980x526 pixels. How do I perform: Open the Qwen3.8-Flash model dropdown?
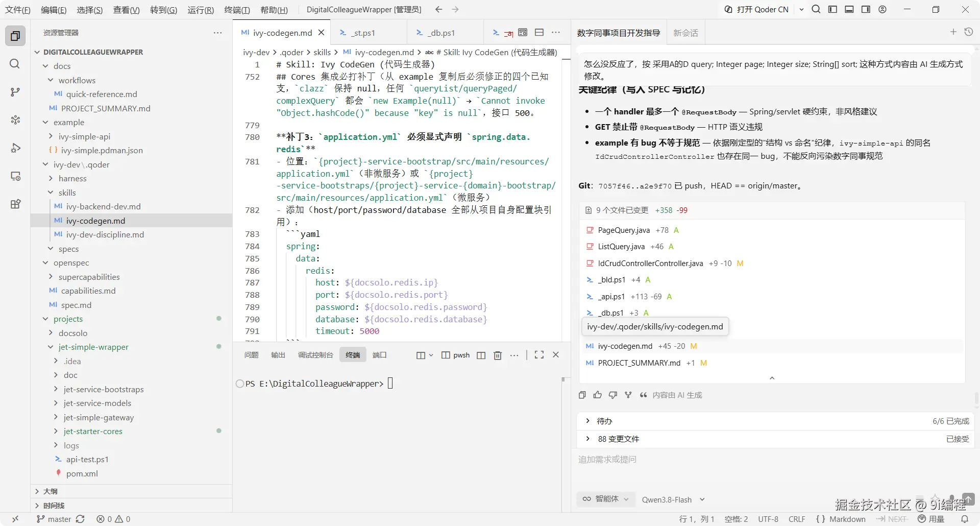(x=673, y=499)
